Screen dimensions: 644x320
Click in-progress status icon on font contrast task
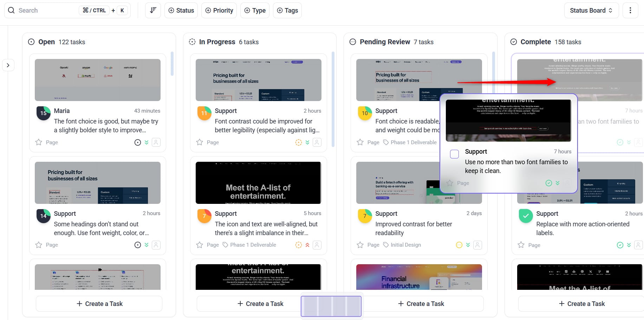[298, 142]
